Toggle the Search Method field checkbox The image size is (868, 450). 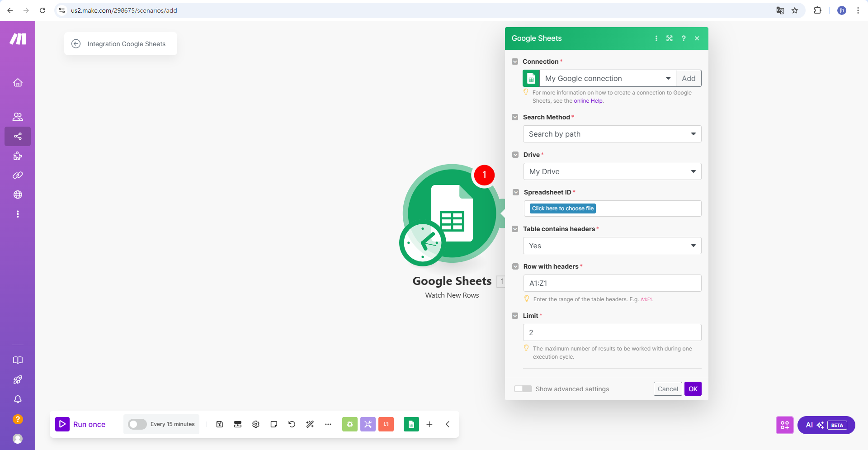(x=515, y=117)
